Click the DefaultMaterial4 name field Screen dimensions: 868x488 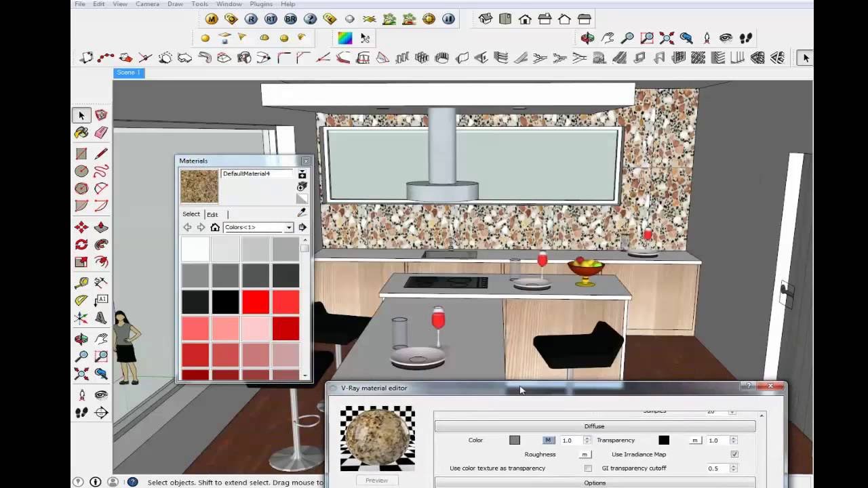point(257,174)
